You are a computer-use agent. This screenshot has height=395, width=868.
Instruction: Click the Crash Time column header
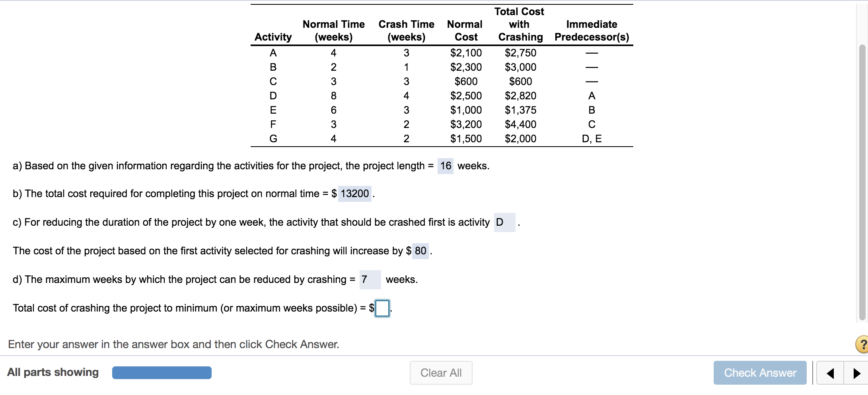406,31
